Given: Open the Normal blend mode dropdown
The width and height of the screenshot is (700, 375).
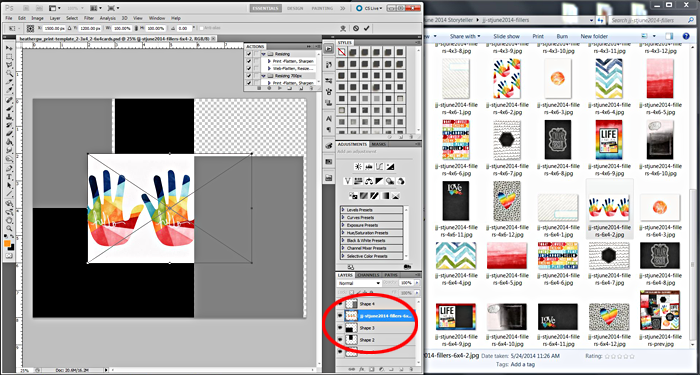Looking at the screenshot, I should [x=359, y=283].
